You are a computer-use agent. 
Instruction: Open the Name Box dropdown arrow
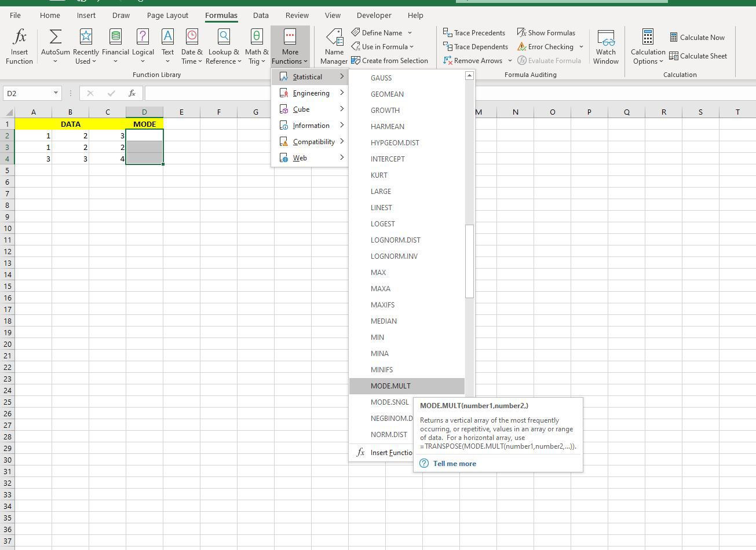(56, 93)
